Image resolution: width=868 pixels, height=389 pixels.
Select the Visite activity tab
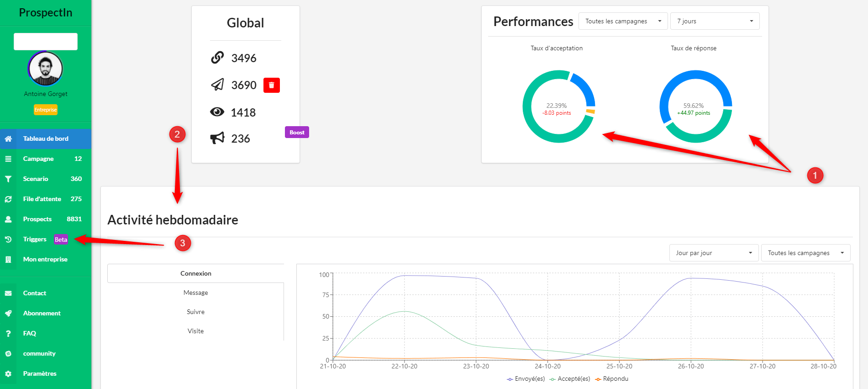[195, 331]
